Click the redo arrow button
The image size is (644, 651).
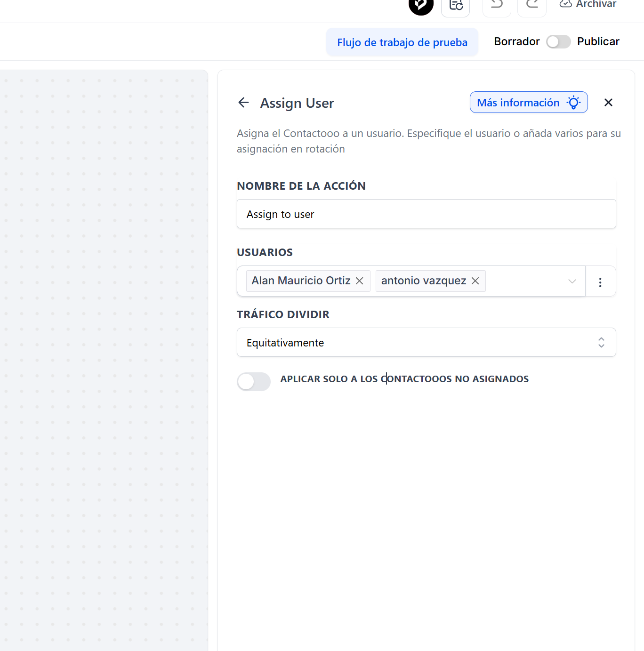pos(531,6)
